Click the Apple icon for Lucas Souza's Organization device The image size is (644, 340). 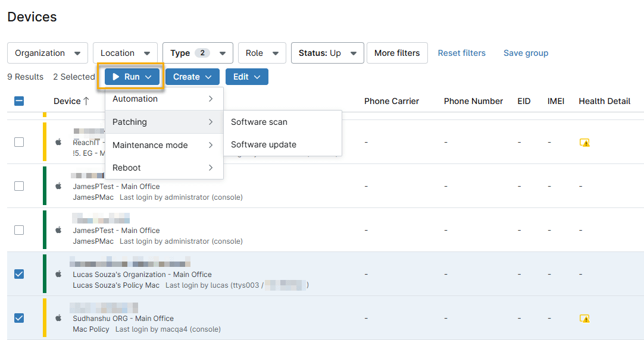tap(58, 274)
